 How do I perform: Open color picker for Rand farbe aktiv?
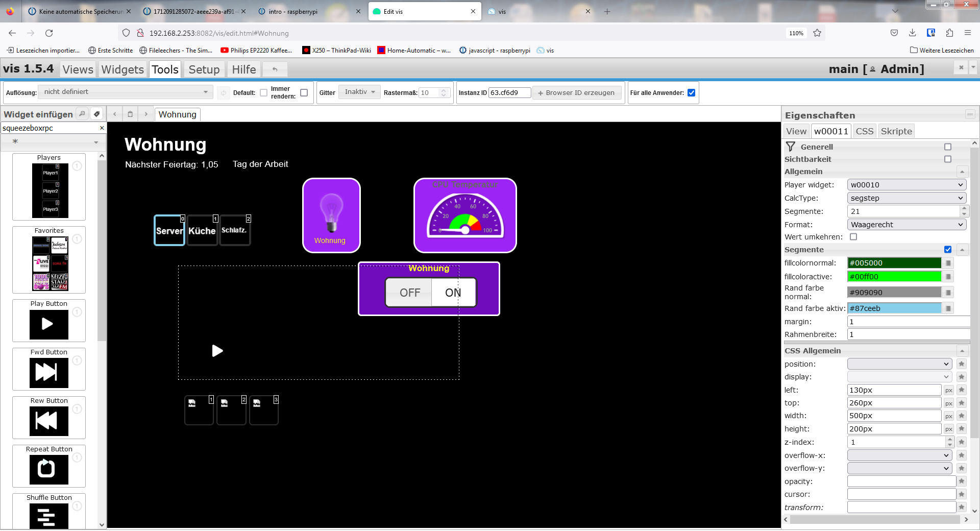948,308
